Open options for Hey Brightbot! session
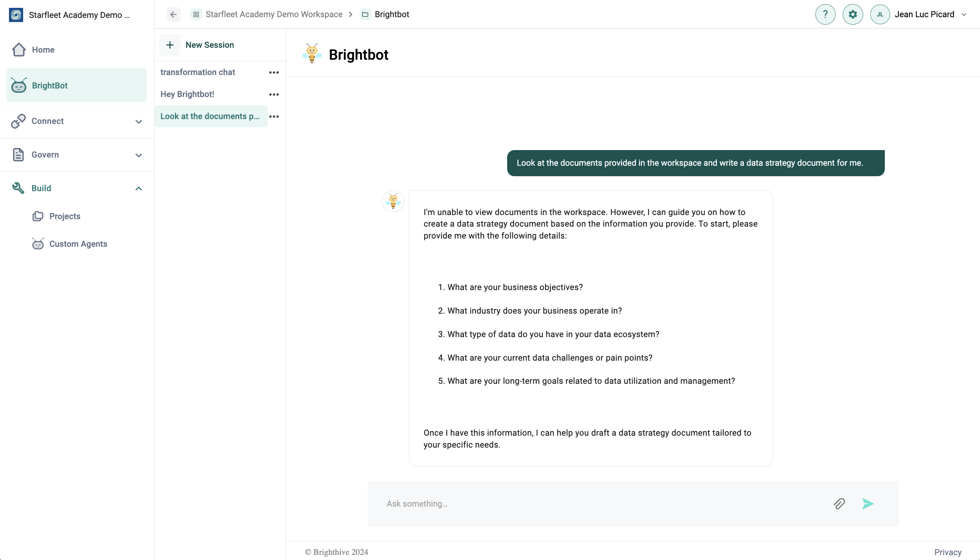980x560 pixels. point(274,94)
